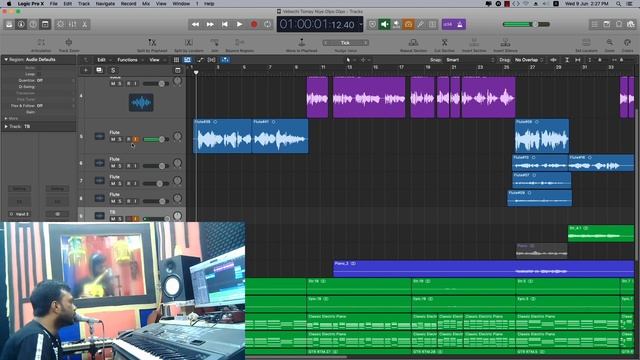Toggle the Cycle mode button
This screenshot has width=640, height=360.
pos(267,24)
